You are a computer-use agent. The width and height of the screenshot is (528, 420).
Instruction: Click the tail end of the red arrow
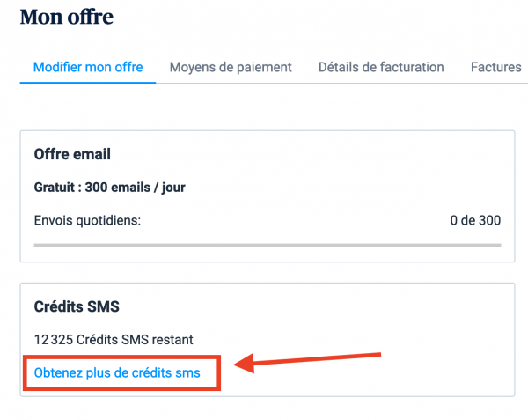[377, 355]
